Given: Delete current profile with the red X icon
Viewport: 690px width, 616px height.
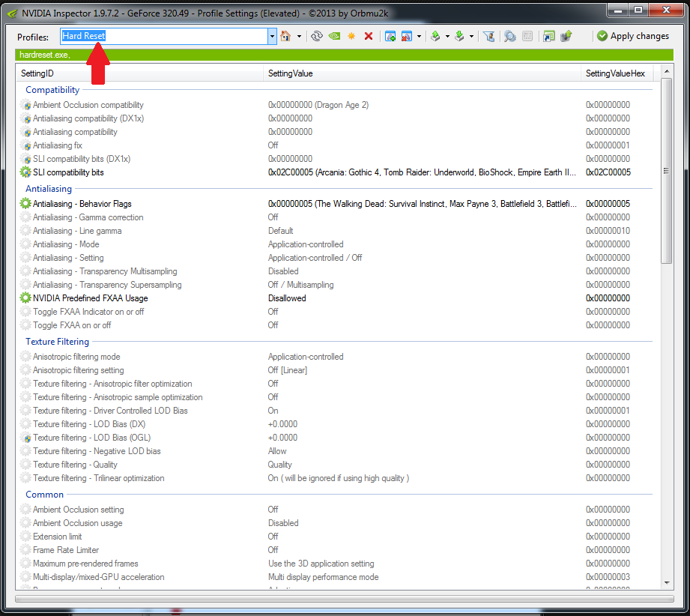Looking at the screenshot, I should tap(369, 36).
